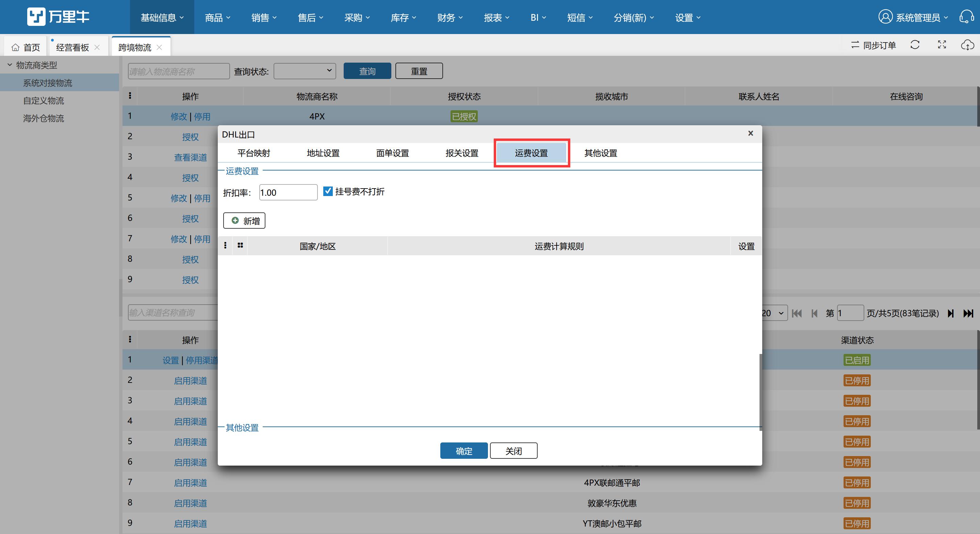Select 自定义物流 in the sidebar tree
Screen dimensions: 980x534
[43, 100]
